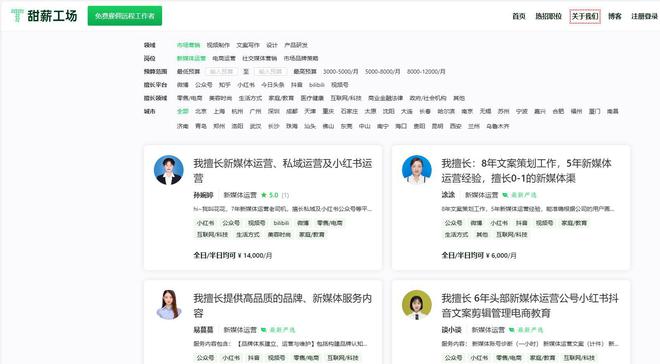Click the 甜薪工场 logo icon
The height and width of the screenshot is (364, 660).
[x=17, y=16]
